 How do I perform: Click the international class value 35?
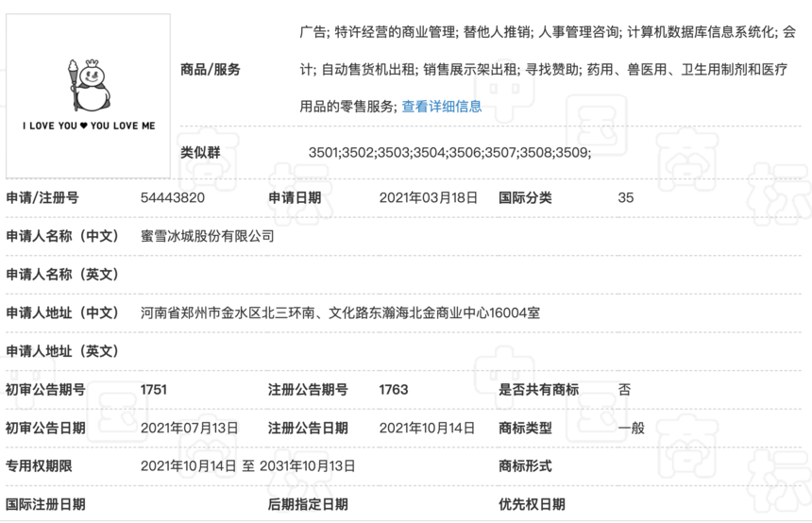pos(626,198)
